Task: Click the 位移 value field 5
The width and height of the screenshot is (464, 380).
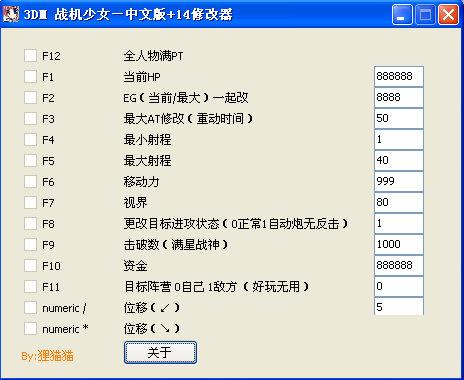Action: (x=399, y=307)
